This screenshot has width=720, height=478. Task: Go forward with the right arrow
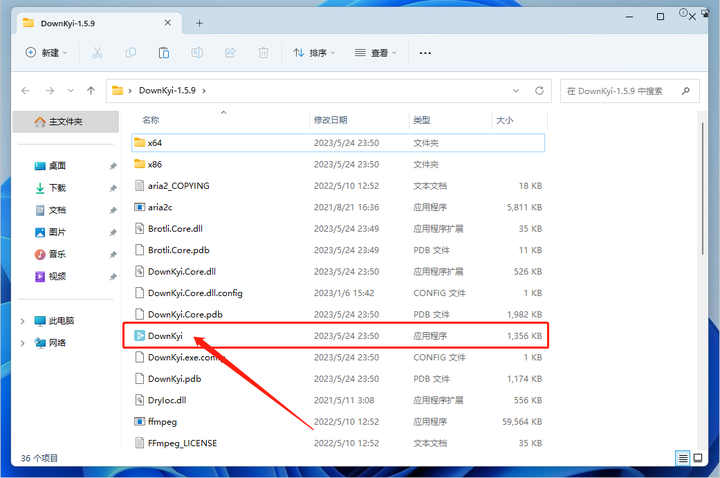click(50, 91)
